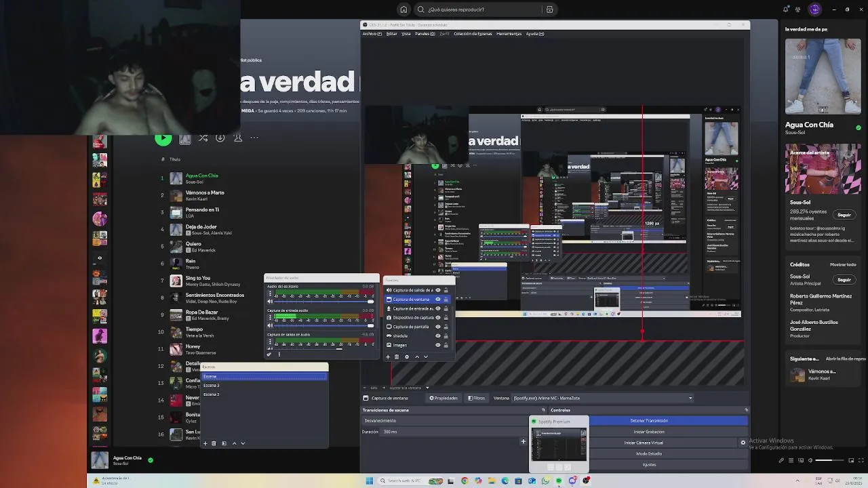Image resolution: width=868 pixels, height=488 pixels.
Task: Play the playlist with the green play button
Action: point(163,138)
